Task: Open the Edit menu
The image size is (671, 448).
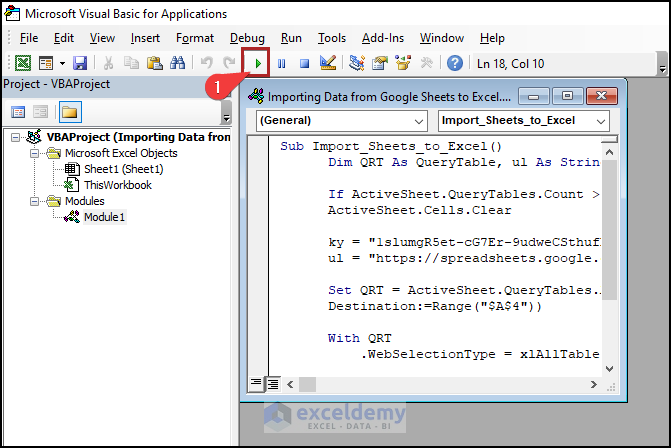Action: (64, 38)
